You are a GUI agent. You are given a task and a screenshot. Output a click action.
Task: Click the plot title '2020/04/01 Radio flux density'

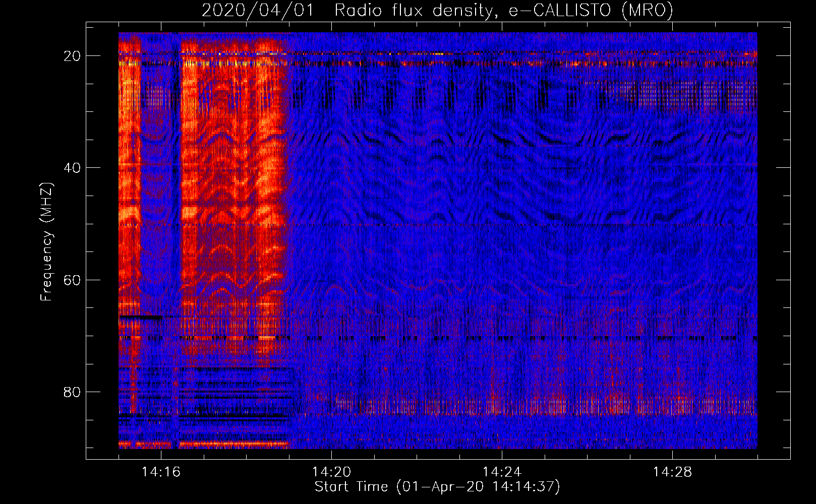pos(437,11)
